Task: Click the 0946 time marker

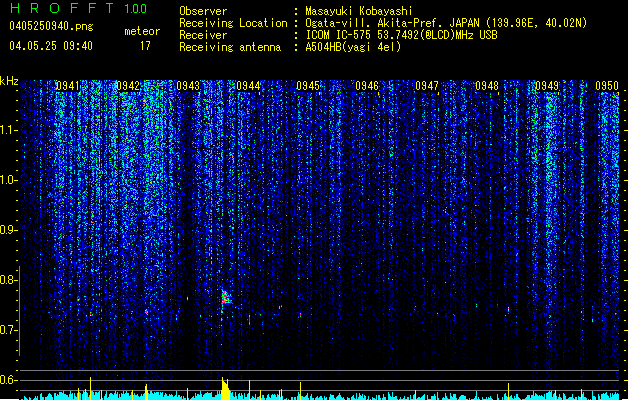Action: pyautogui.click(x=367, y=86)
